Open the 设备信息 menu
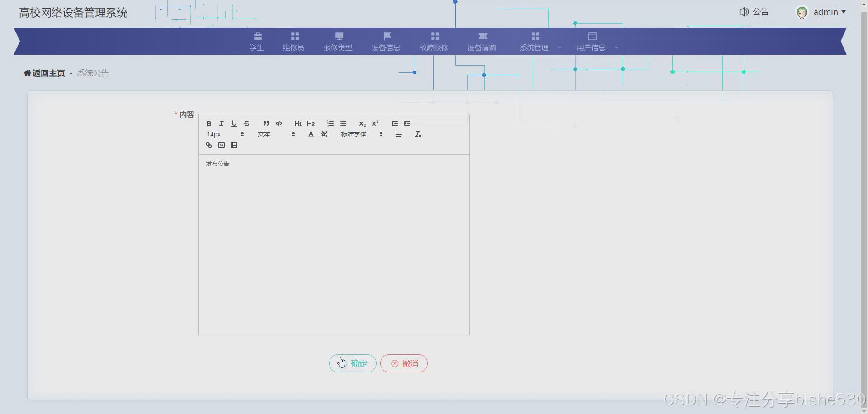Screen dimensions: 868x414 pyautogui.click(x=386, y=42)
